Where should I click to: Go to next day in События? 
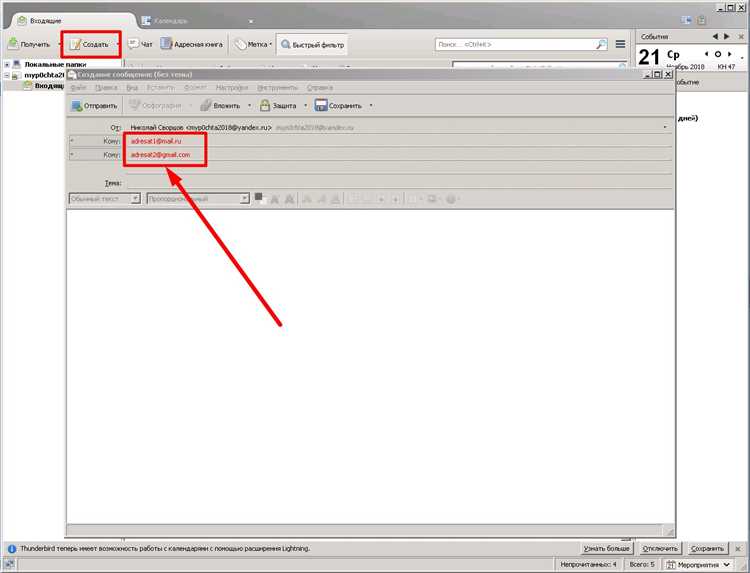(729, 54)
